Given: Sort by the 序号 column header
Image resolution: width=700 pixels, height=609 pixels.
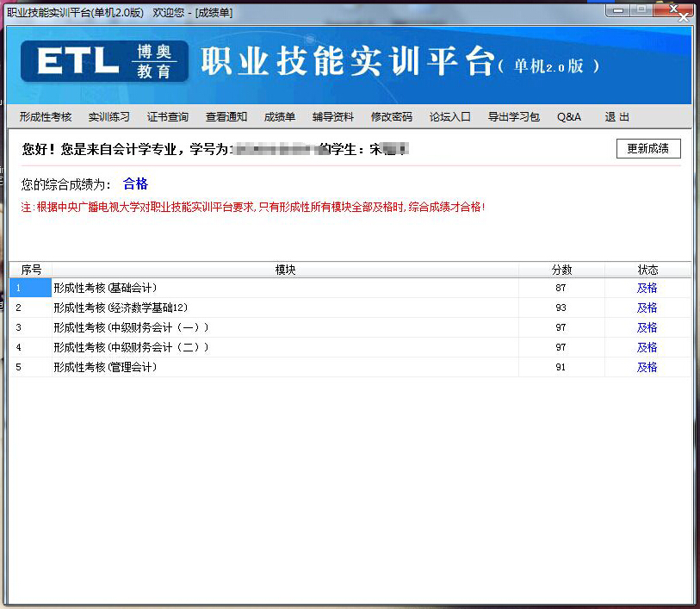Looking at the screenshot, I should coord(31,270).
